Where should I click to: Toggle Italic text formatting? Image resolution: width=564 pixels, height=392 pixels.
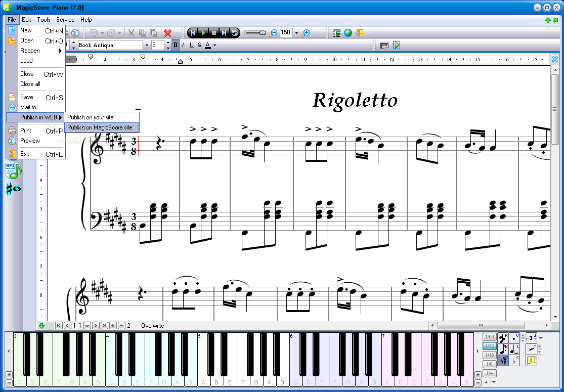coord(183,46)
